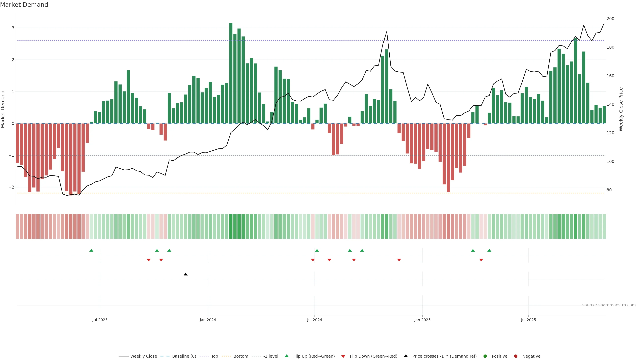Click the source: sharemaestro.com text
Viewport: 644px width, 362px height.
coord(609,305)
